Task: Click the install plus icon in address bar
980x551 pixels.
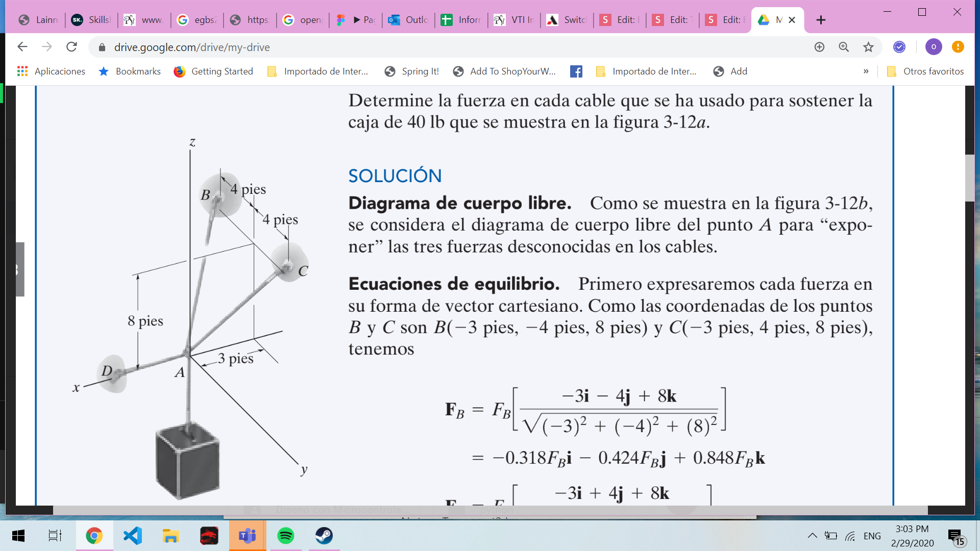Action: 819,47
